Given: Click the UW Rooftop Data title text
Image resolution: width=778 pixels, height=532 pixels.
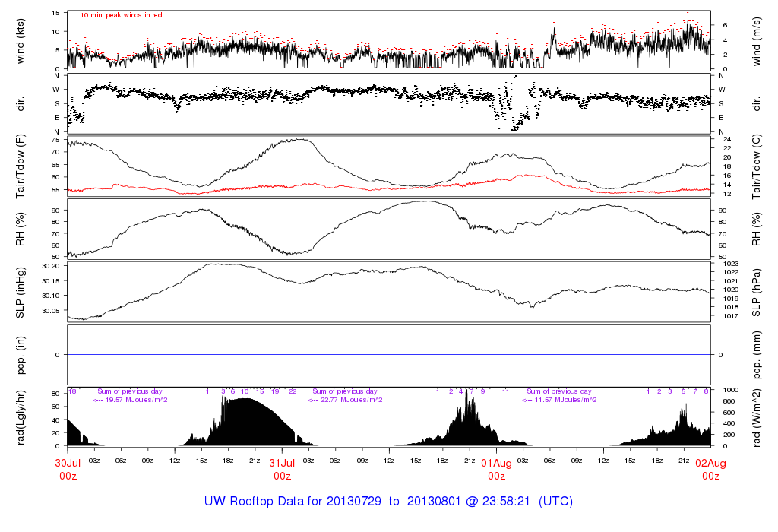Looking at the screenshot, I should 388,502.
